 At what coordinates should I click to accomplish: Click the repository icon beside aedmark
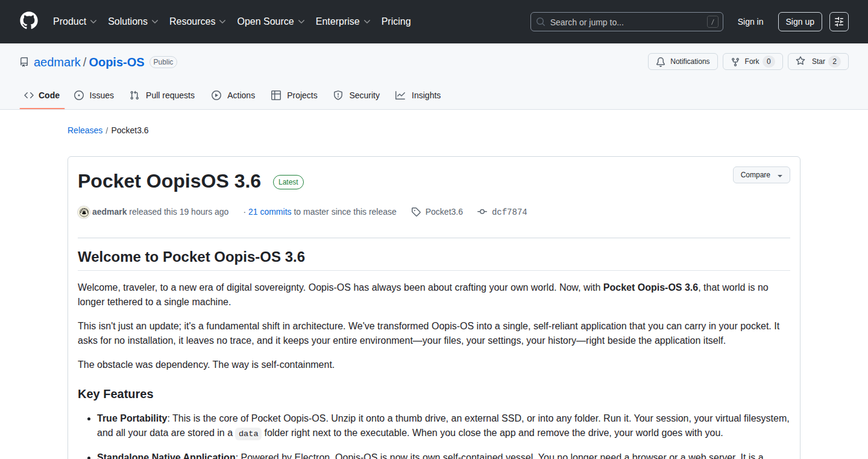click(24, 62)
